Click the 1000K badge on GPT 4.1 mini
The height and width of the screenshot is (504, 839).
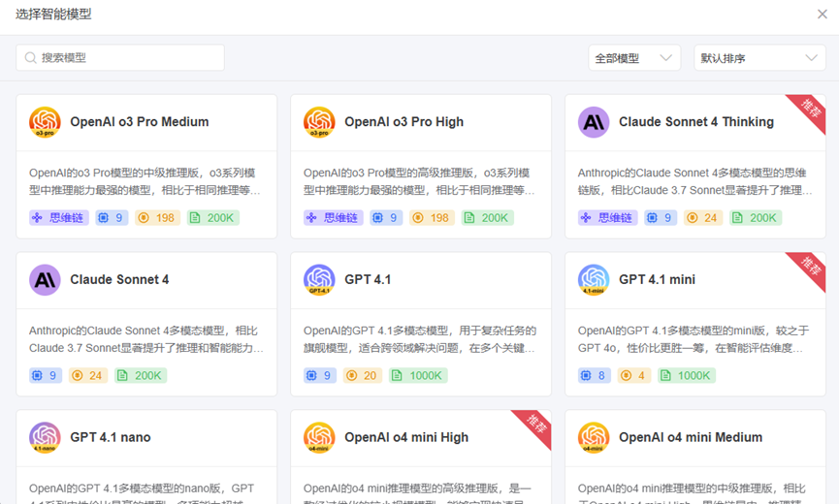[687, 375]
